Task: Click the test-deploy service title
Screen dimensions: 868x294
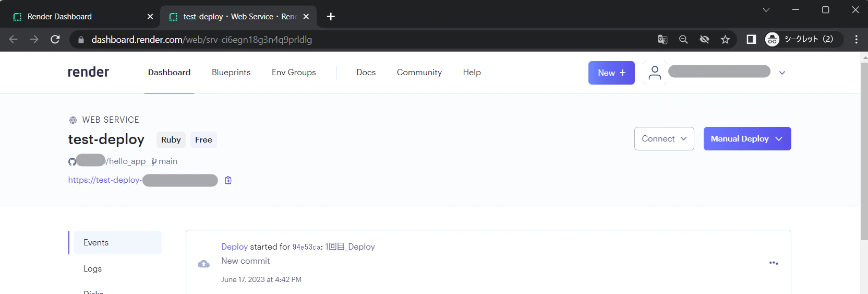Action: [x=106, y=139]
